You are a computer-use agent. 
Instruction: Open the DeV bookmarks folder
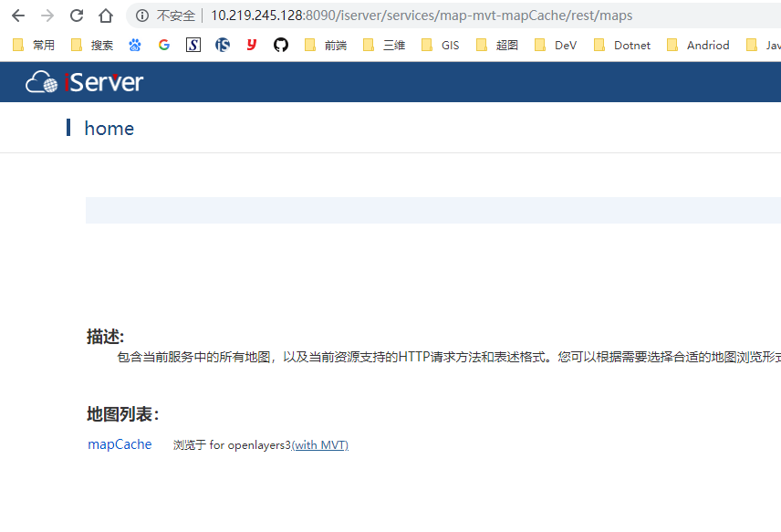(556, 46)
